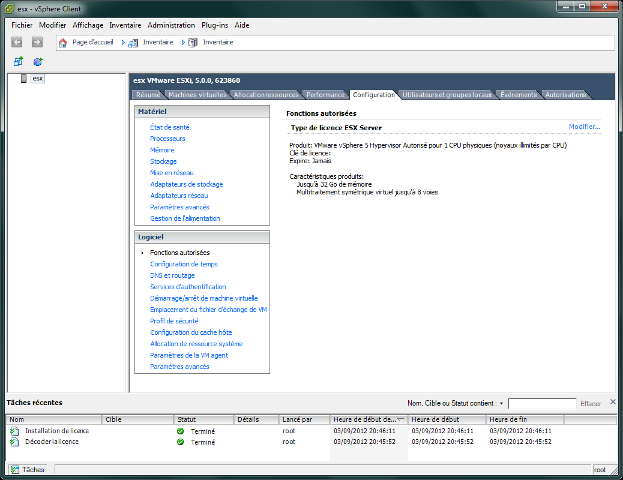623x480 pixels.
Task: Select Fonctions autorisées in Logiciel
Action: (x=180, y=253)
